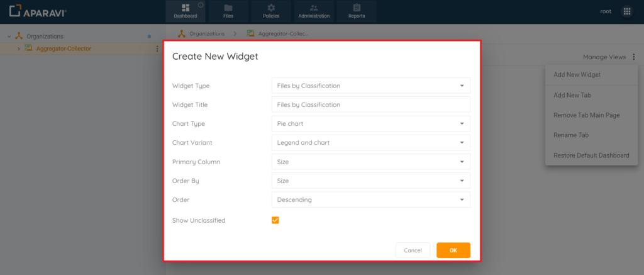Image resolution: width=644 pixels, height=275 pixels.
Task: Collapse the Organizations tree node
Action: click(x=9, y=36)
